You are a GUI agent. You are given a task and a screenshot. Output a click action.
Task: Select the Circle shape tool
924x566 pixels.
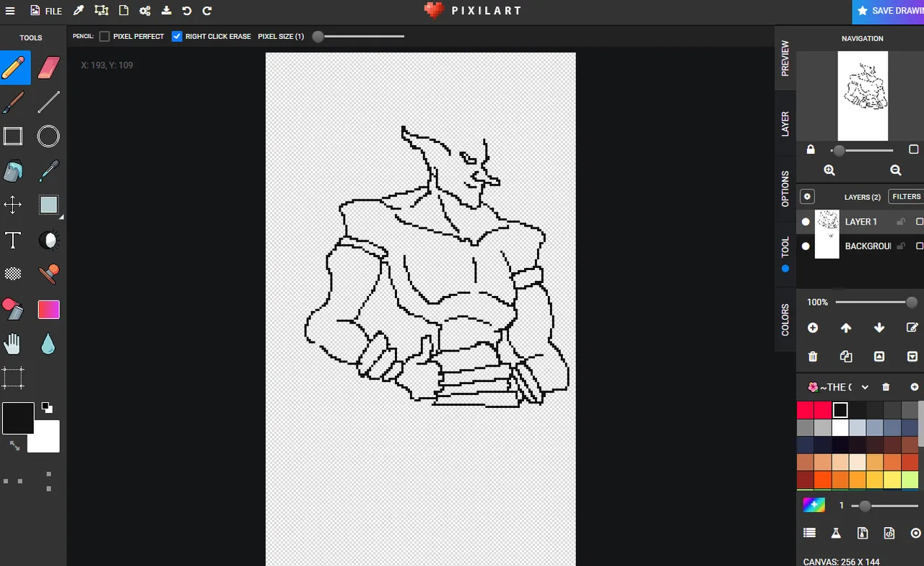[48, 136]
